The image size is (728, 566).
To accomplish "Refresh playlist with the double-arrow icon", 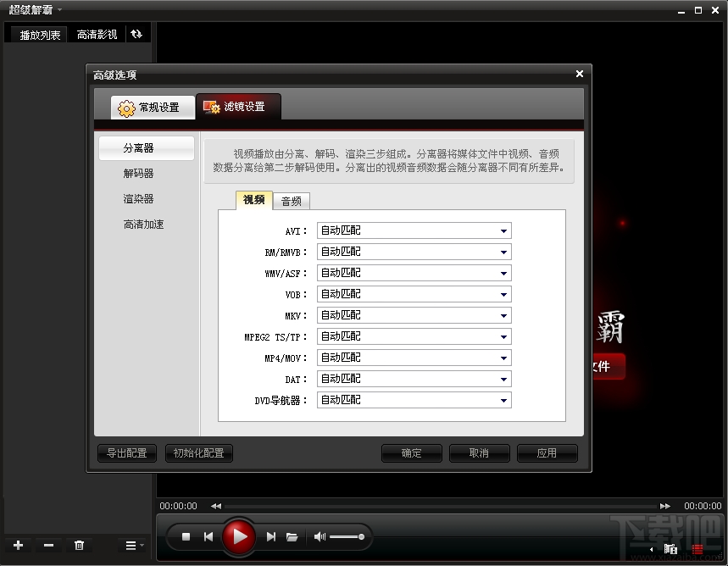I will pyautogui.click(x=136, y=33).
